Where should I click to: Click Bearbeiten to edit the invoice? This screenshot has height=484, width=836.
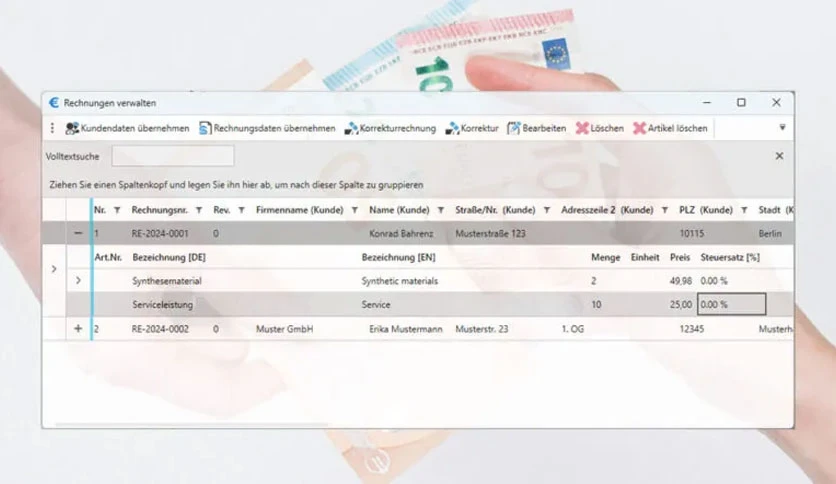(536, 128)
